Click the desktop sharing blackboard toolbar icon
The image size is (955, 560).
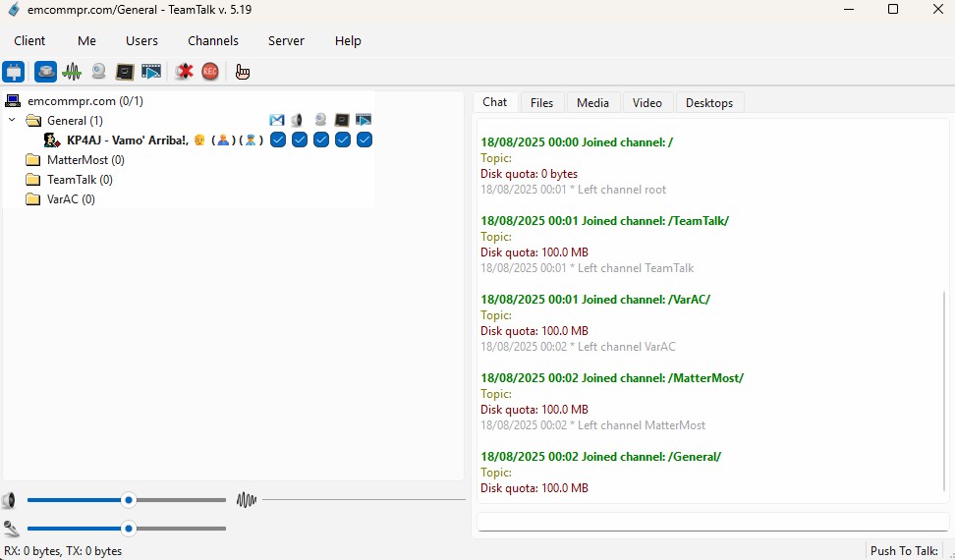[x=125, y=72]
